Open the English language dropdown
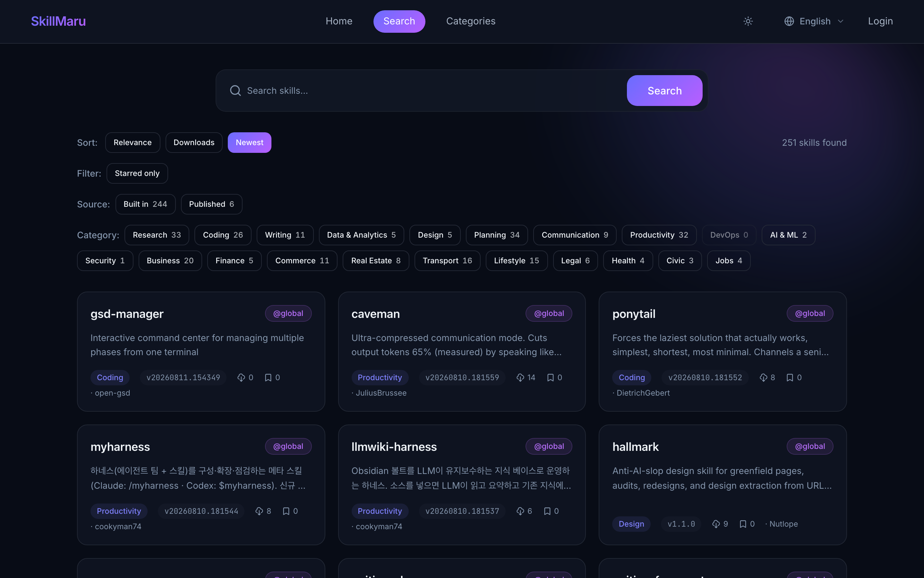Screen dimensions: 924x578 [814, 22]
